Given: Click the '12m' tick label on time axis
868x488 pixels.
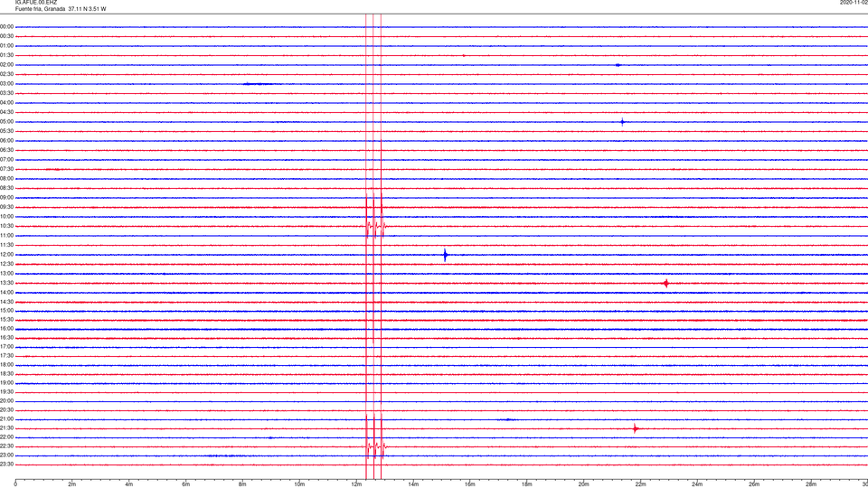Looking at the screenshot, I should click(x=356, y=484).
